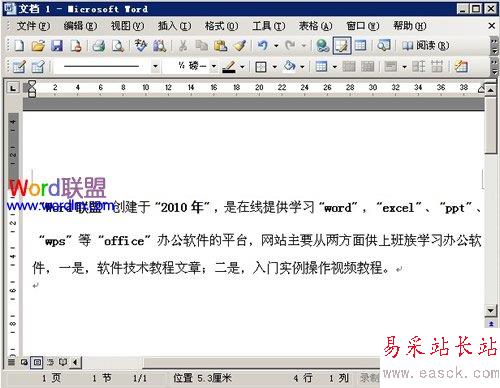500x388 pixels.
Task: Apply shading color with the paint bucket
Action: pyautogui.click(x=289, y=66)
